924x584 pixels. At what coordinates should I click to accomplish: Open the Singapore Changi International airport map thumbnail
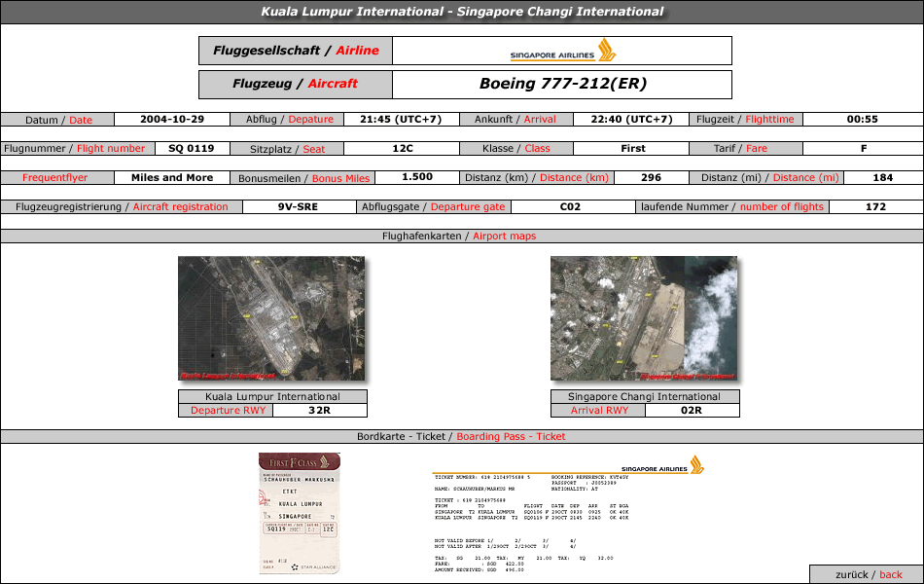pos(644,318)
